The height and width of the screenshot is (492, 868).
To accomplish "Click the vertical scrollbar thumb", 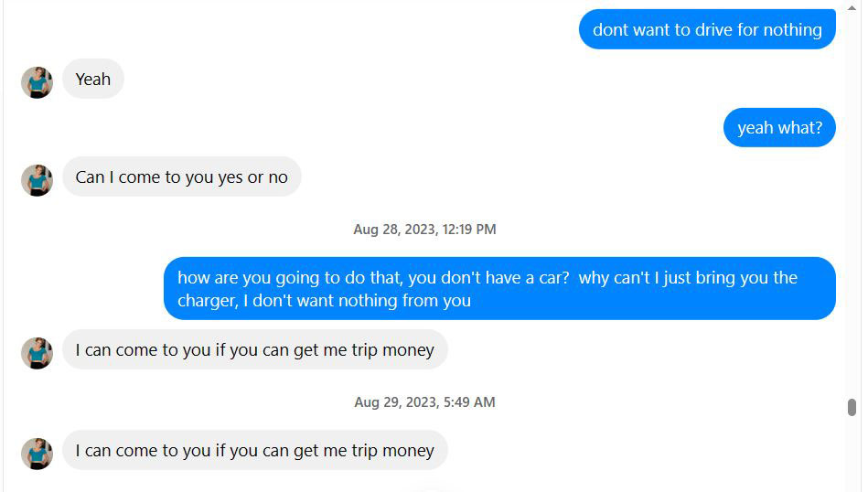I will pos(852,408).
